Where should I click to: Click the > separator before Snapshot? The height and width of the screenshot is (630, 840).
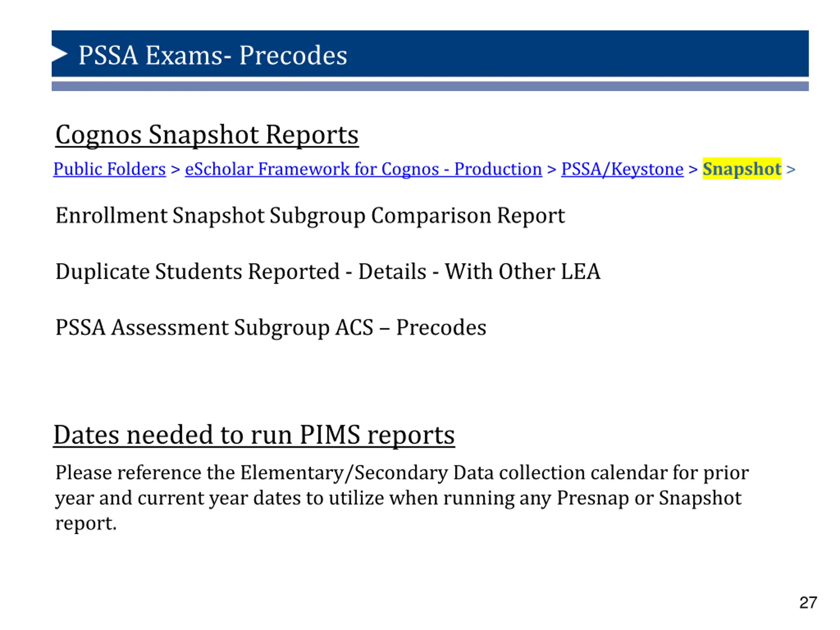693,169
